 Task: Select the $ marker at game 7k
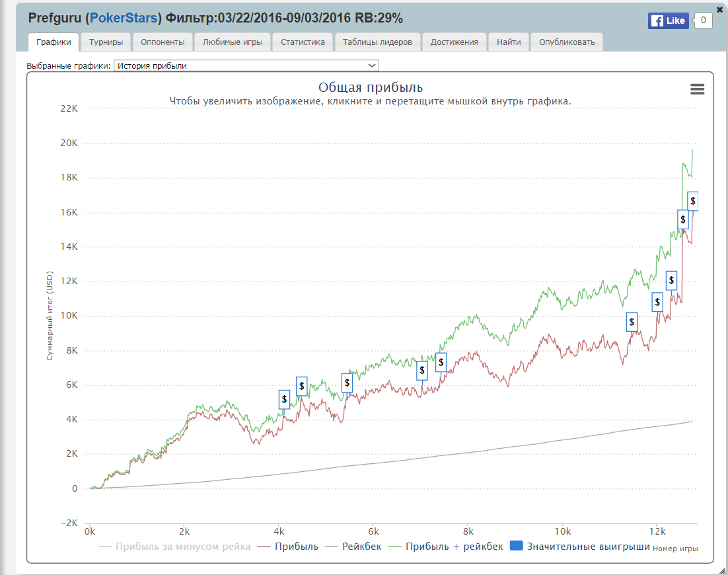point(422,371)
